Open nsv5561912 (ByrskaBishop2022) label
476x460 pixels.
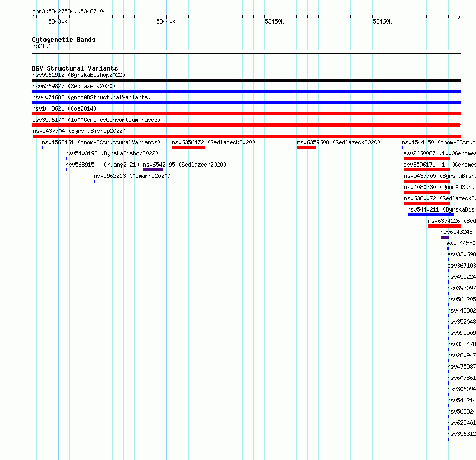[x=79, y=75]
